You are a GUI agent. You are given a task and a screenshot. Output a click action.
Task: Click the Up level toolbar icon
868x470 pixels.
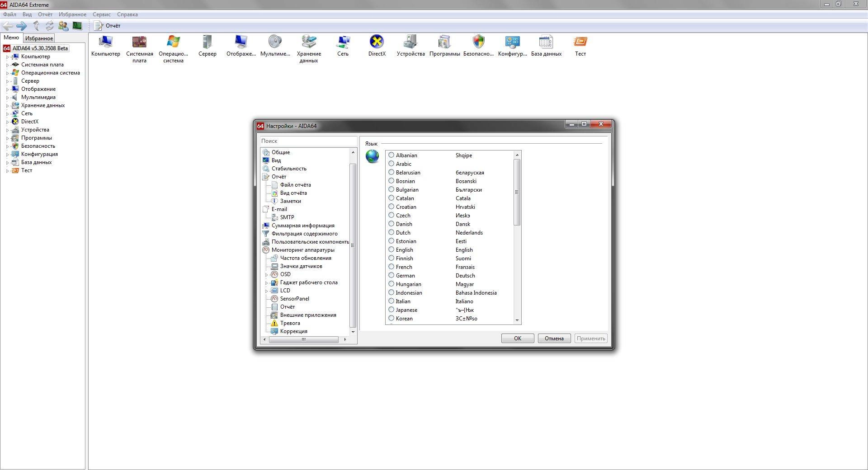[x=36, y=26]
